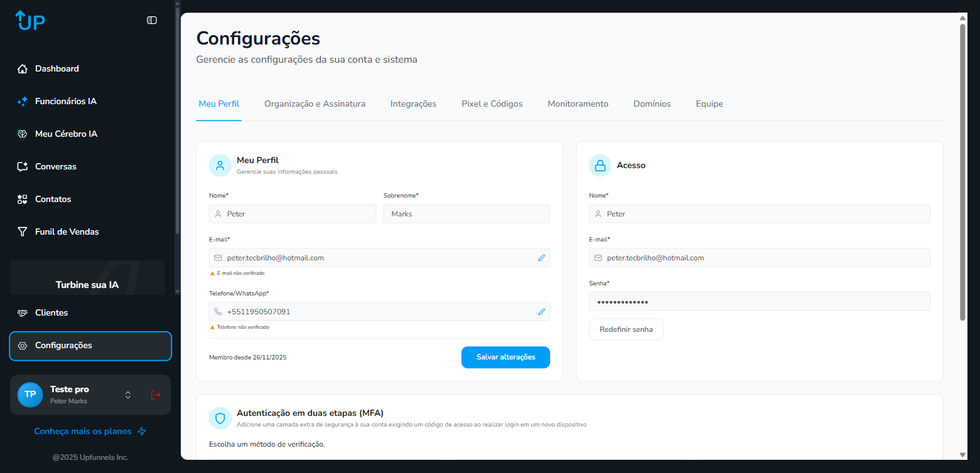980x473 pixels.
Task: Click the UP logo in the sidebar
Action: [30, 21]
